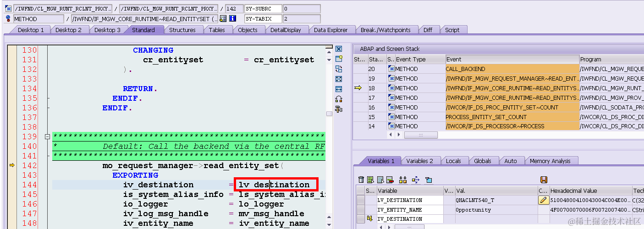This screenshot has width=644, height=229.
Task: Click the maximize horizontally icon beside editor
Action: click(339, 89)
